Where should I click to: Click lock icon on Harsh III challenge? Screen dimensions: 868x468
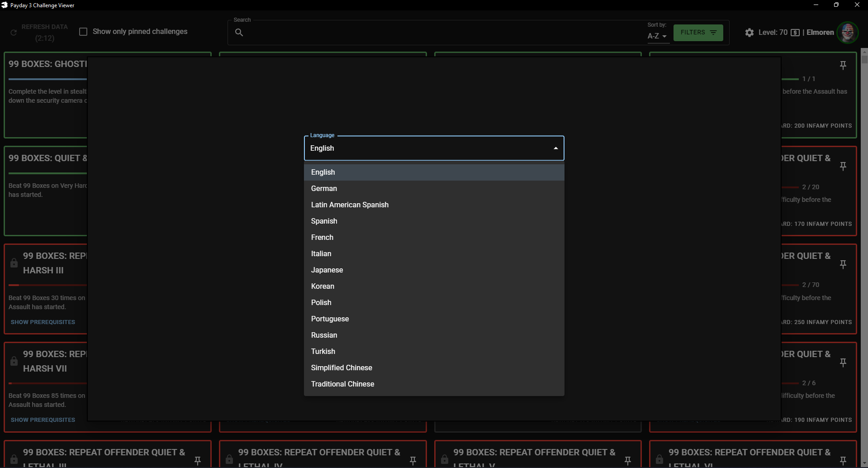14,263
